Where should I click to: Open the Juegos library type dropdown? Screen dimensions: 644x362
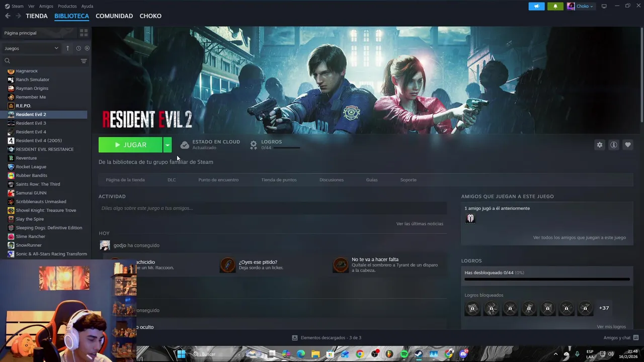[31, 48]
